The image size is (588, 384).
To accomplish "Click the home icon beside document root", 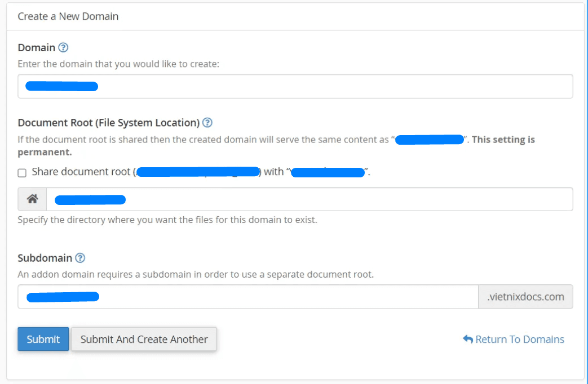I will [32, 199].
